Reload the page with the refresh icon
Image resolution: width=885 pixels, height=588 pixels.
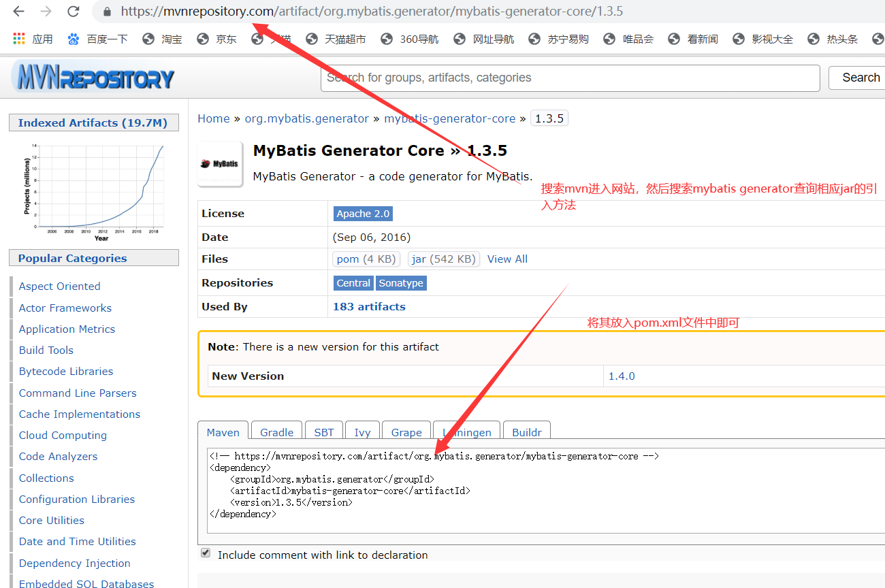tap(73, 12)
